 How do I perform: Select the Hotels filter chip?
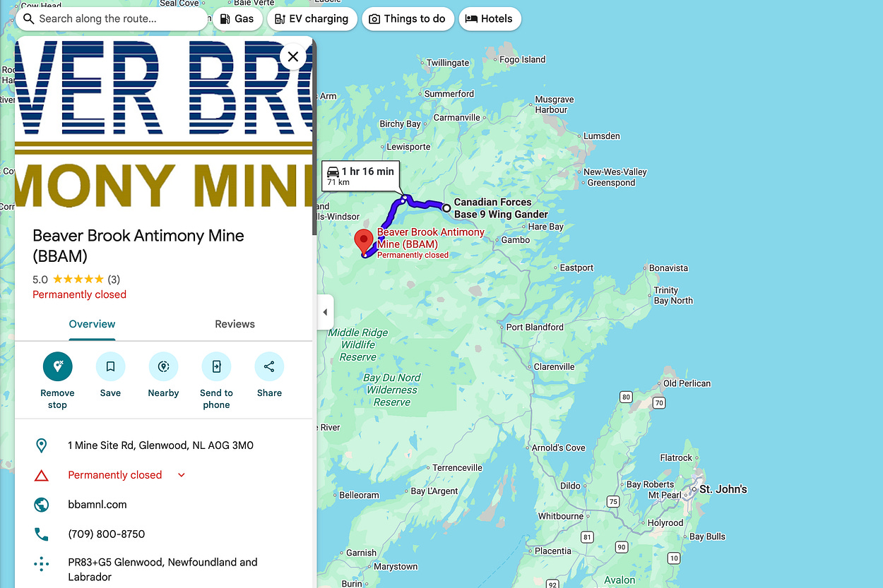click(x=490, y=19)
